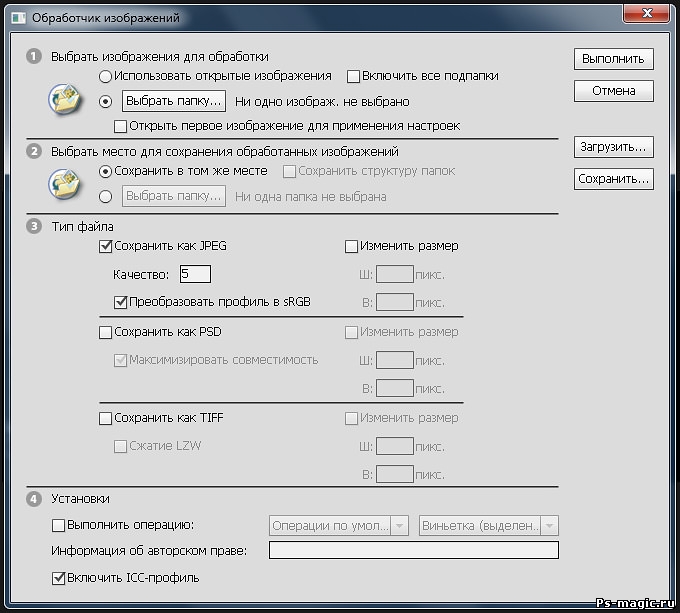This screenshot has height=613, width=680.
Task: Click the destination folder icon in section 2
Action: point(64,184)
